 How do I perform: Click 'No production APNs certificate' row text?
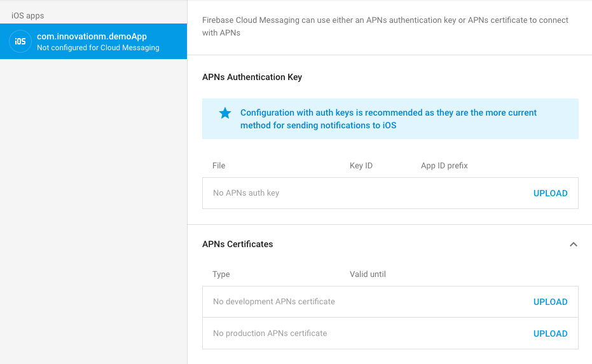[270, 334]
